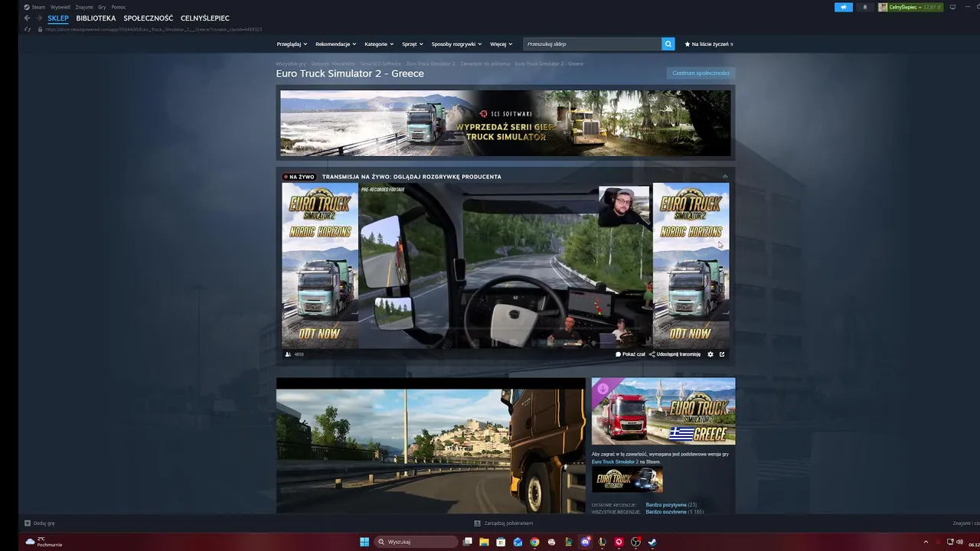Click the Wszystkie gry breadcrumb link
The image size is (980, 551).
291,64
